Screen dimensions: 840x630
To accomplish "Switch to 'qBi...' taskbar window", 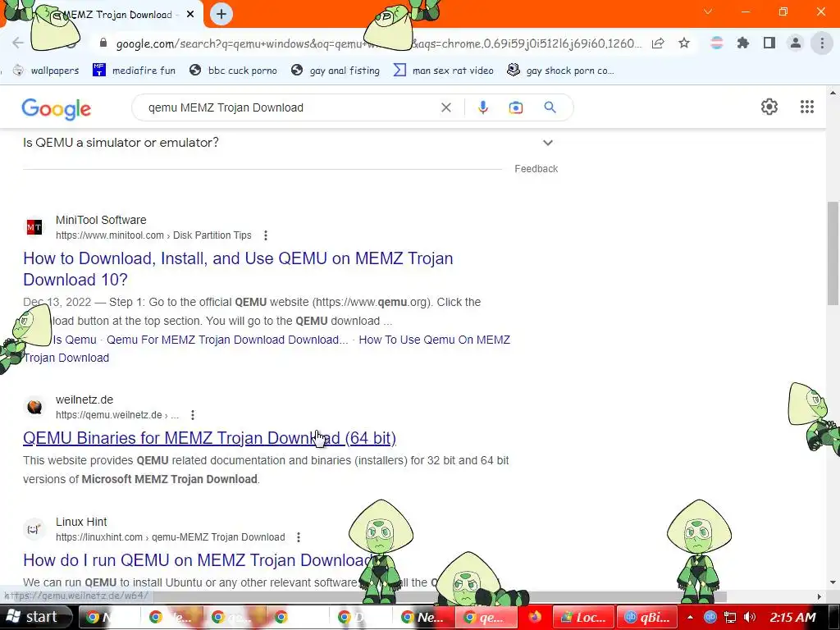I will click(x=646, y=617).
